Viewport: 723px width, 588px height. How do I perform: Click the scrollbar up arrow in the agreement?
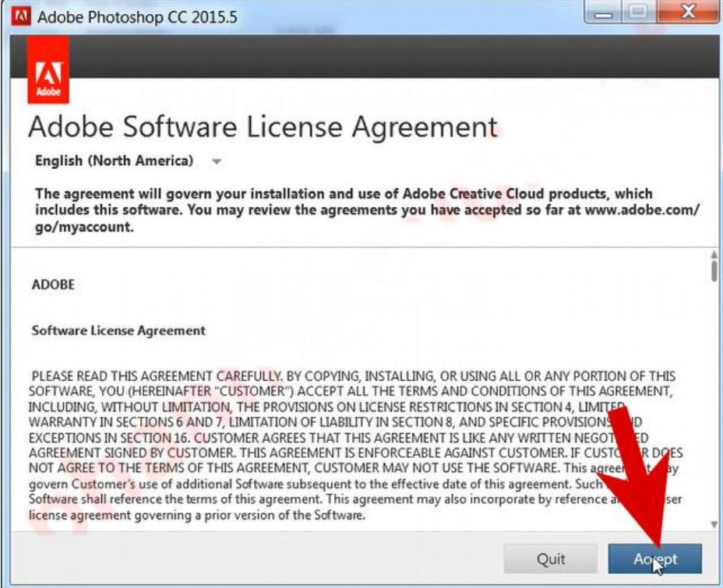click(x=714, y=255)
